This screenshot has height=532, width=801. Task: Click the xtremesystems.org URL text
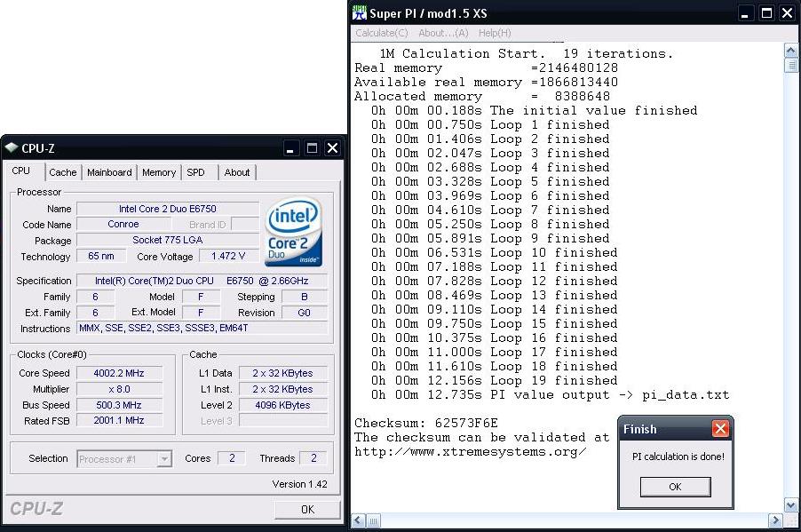click(x=470, y=452)
